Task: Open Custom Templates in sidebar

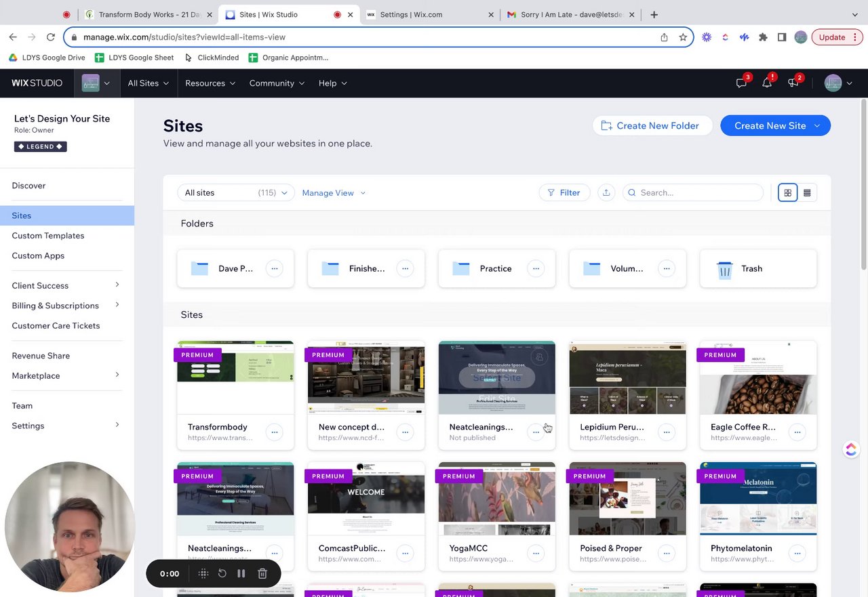Action: tap(48, 236)
